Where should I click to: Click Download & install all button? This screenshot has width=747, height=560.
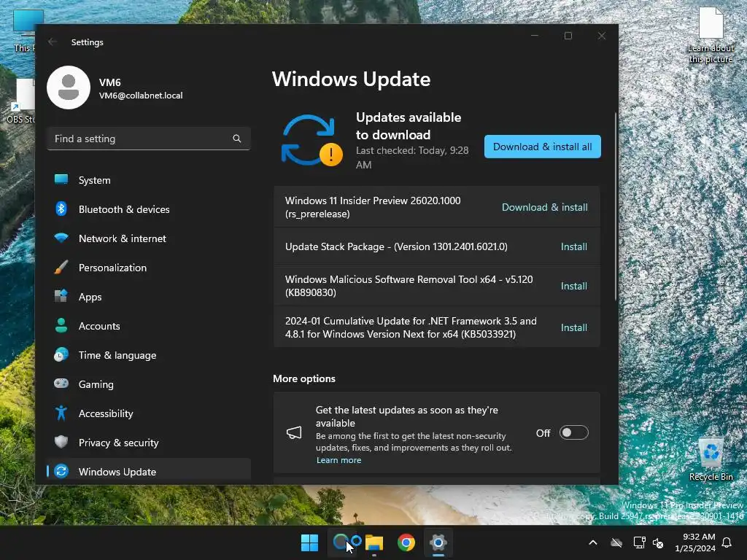(x=543, y=147)
